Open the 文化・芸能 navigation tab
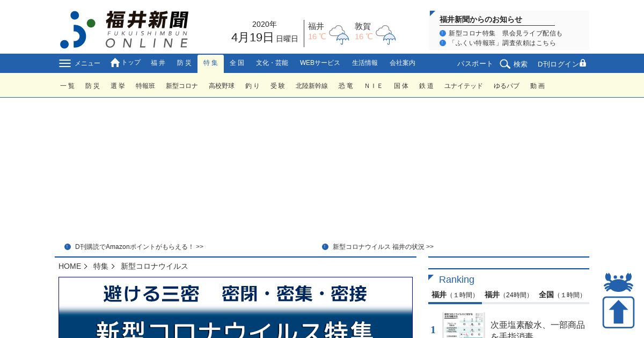The image size is (644, 338). click(272, 63)
